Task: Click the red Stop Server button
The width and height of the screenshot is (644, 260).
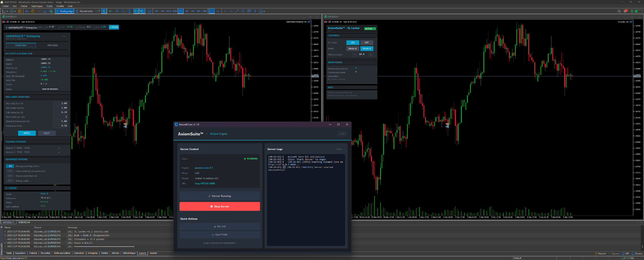Action: (x=220, y=206)
